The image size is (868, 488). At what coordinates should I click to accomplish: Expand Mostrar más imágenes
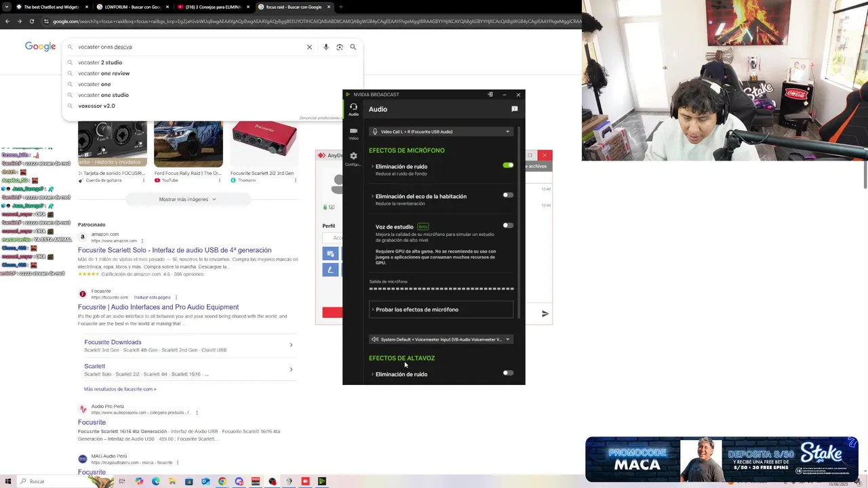pyautogui.click(x=188, y=199)
